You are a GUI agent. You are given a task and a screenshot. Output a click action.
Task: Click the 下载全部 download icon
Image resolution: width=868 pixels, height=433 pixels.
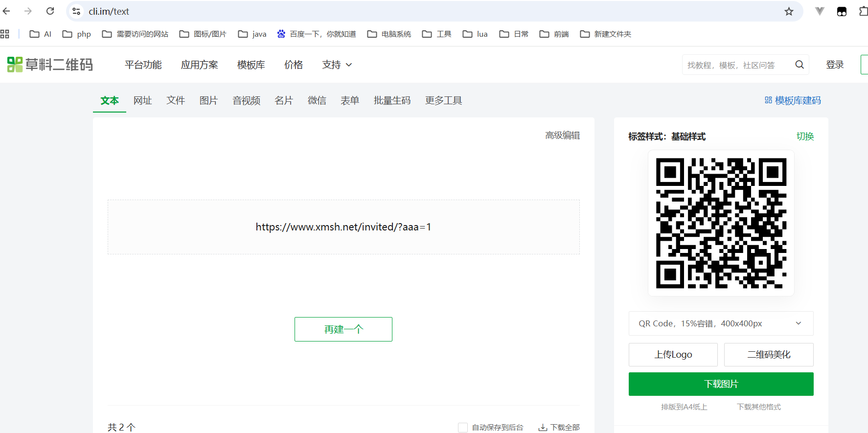[x=543, y=427]
